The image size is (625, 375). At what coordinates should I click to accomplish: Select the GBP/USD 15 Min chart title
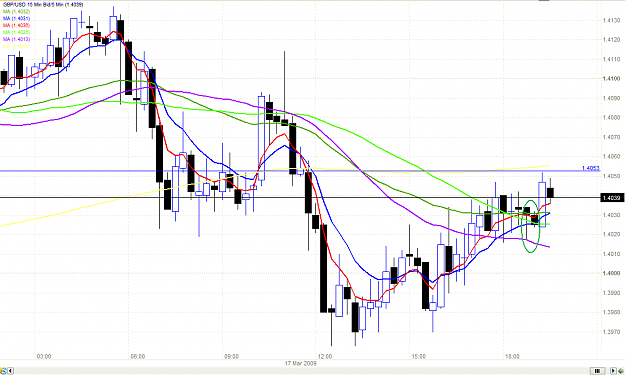tap(43, 5)
